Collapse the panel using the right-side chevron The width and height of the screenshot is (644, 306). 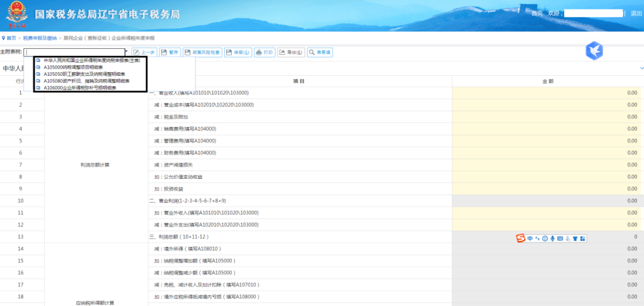click(x=642, y=68)
